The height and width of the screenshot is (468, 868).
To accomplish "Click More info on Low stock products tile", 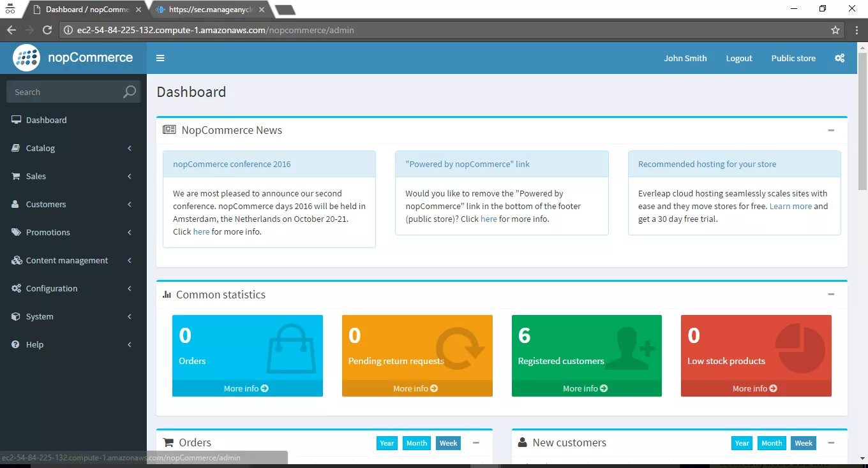I will click(756, 388).
